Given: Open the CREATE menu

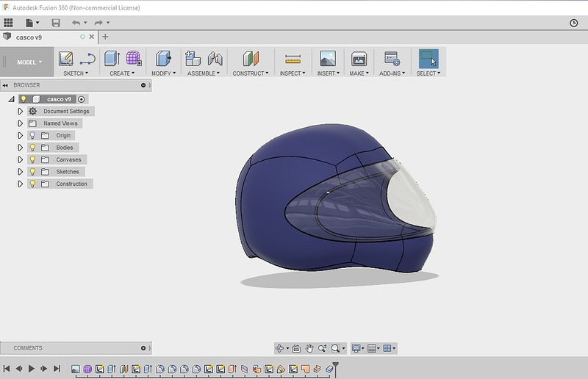Looking at the screenshot, I should pyautogui.click(x=122, y=73).
